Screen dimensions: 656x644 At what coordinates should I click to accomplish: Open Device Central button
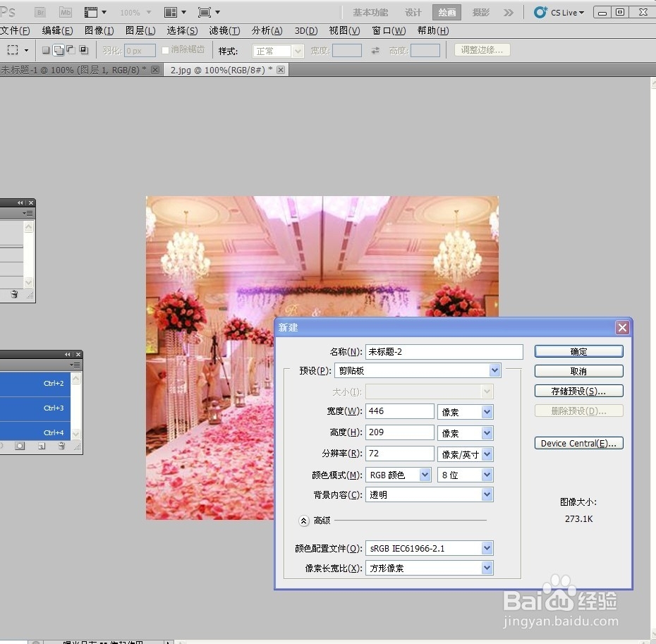click(578, 443)
